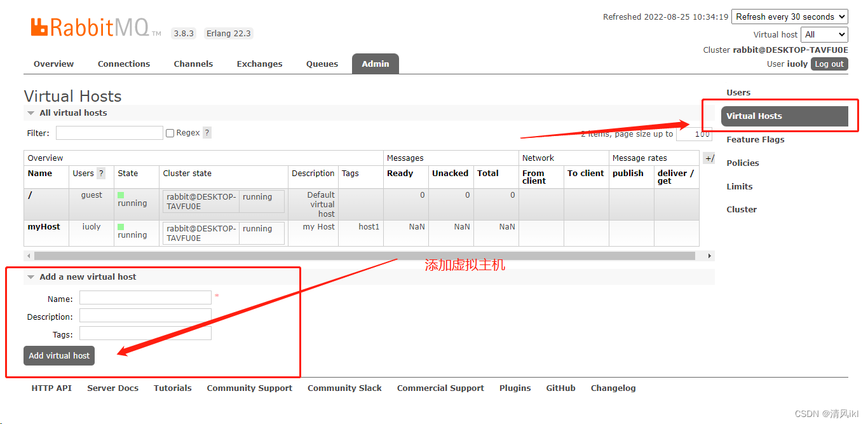Click the Erlang 22.3 version badge

(228, 33)
